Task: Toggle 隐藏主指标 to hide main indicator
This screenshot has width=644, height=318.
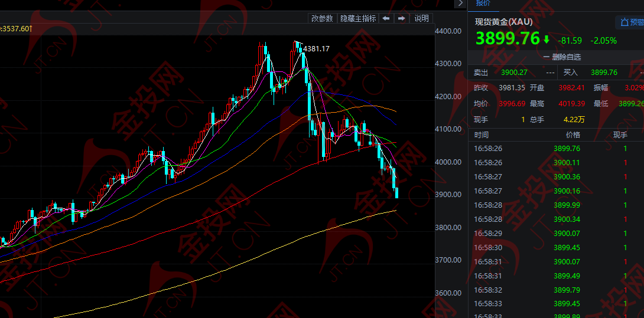Action: pyautogui.click(x=358, y=18)
